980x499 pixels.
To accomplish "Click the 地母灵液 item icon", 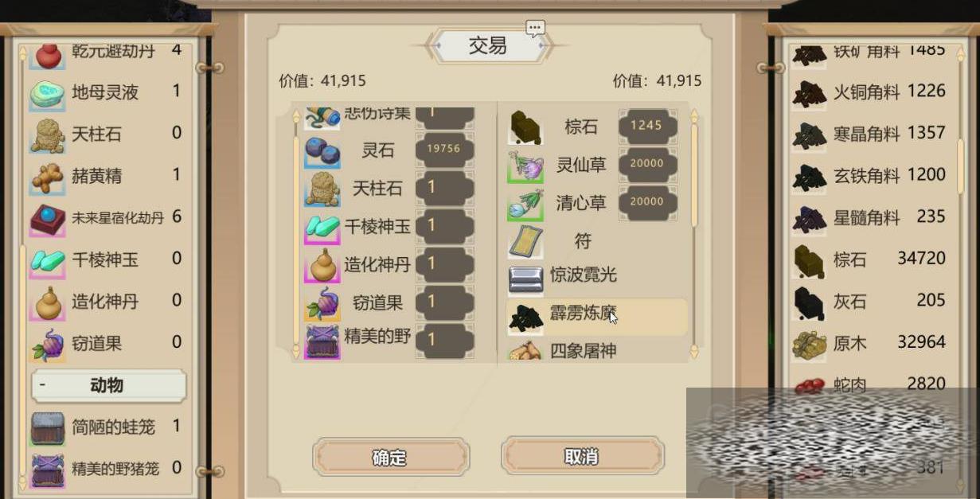I will click(x=47, y=94).
